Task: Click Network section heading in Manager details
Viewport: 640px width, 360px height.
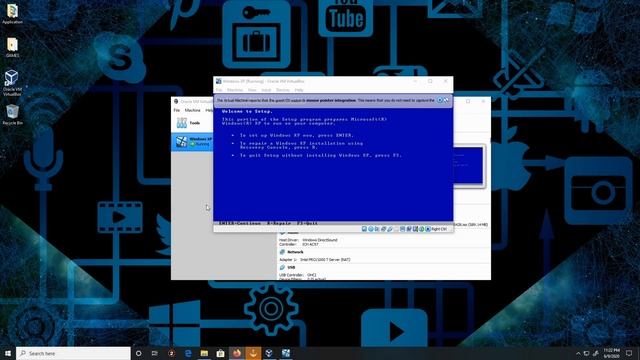Action: 295,252
